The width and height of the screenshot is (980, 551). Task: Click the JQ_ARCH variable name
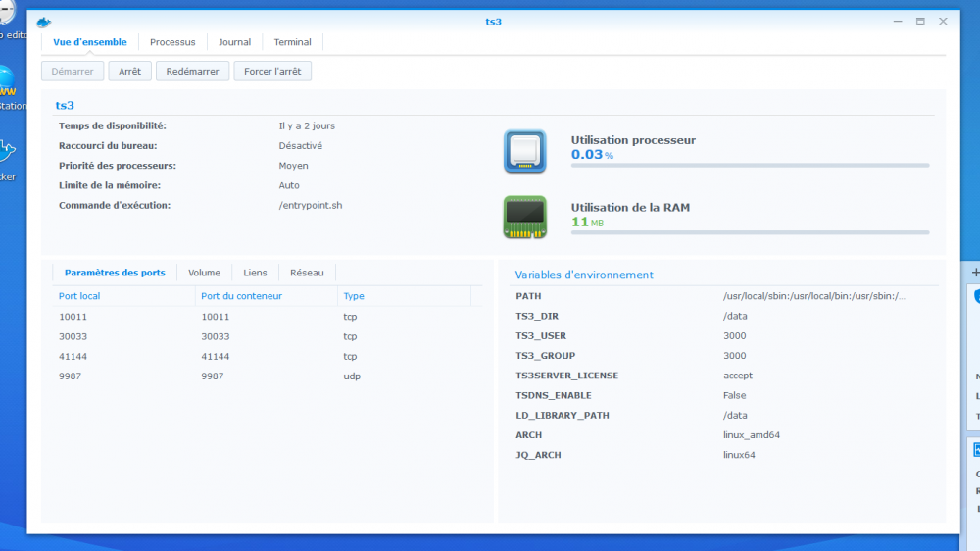(x=538, y=455)
